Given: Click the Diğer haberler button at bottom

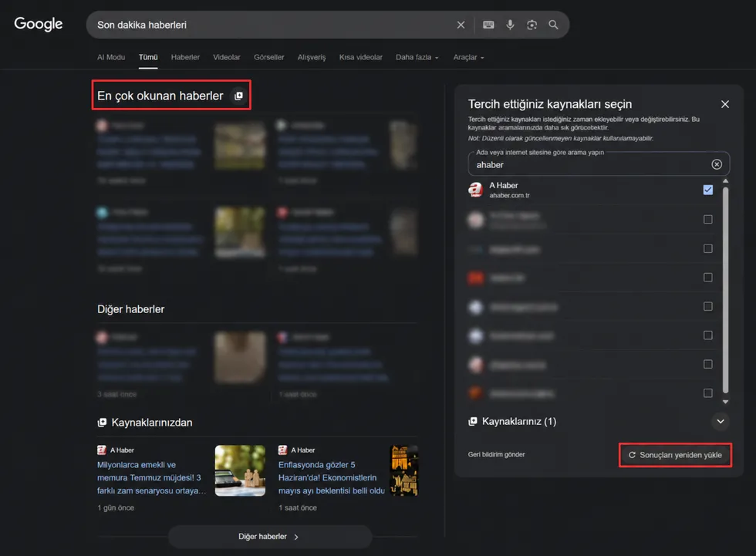Looking at the screenshot, I should coord(270,537).
